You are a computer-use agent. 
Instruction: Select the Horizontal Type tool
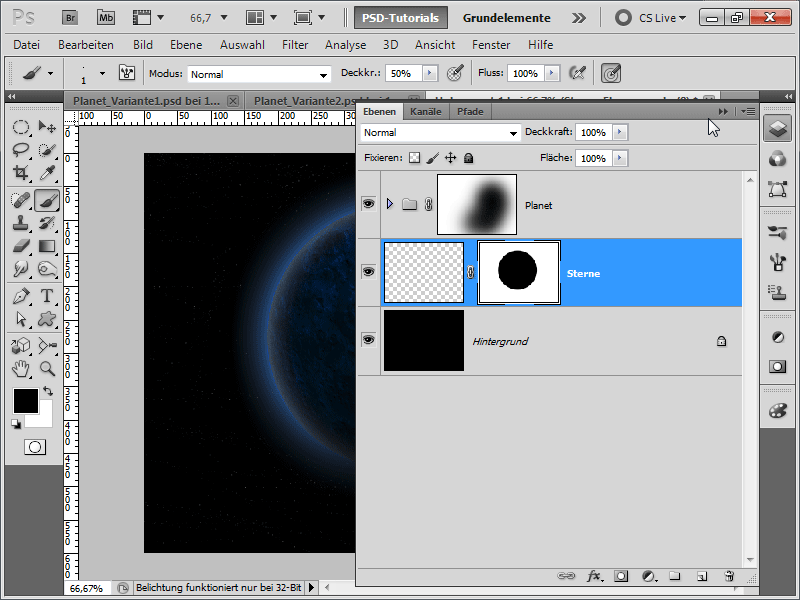47,296
